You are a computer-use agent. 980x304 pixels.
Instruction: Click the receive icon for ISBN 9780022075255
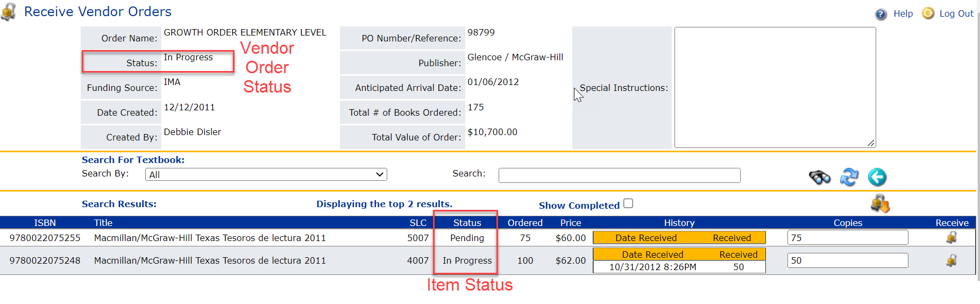pyautogui.click(x=951, y=237)
